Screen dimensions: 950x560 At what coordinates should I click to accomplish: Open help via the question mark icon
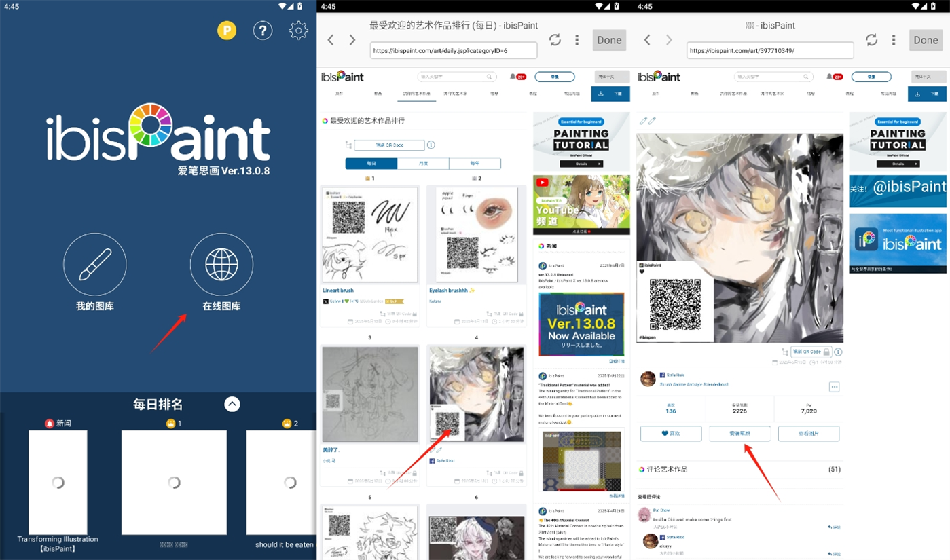click(x=263, y=31)
